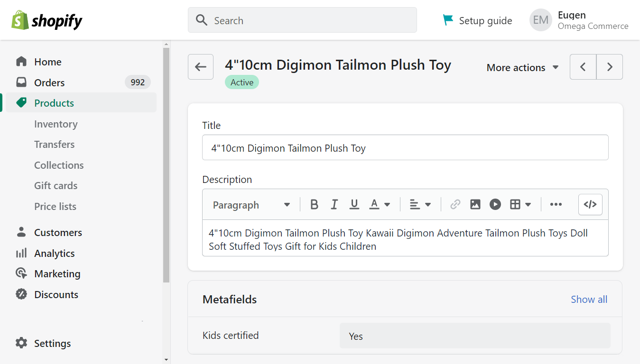This screenshot has width=640, height=364.
Task: Open the EM user avatar
Action: (x=541, y=20)
